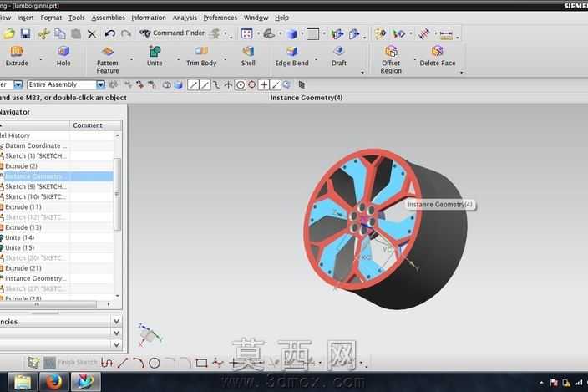Viewport: 588px width, 392px height.
Task: Select the Extrude tool
Action: (x=17, y=56)
